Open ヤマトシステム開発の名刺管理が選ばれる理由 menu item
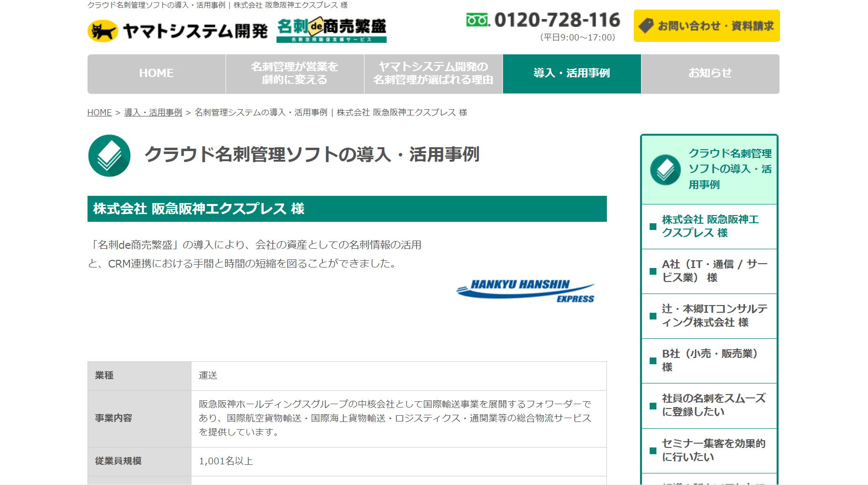The width and height of the screenshot is (868, 485). click(433, 74)
